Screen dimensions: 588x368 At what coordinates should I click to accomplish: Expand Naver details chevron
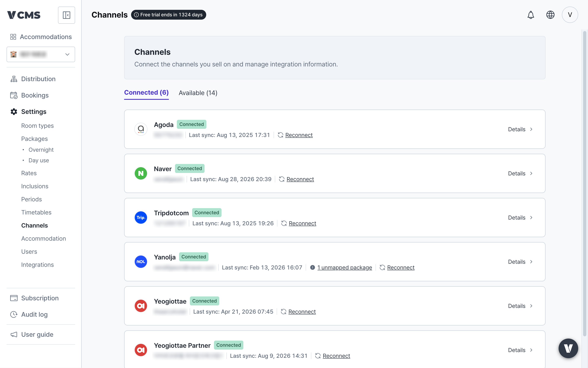click(531, 173)
